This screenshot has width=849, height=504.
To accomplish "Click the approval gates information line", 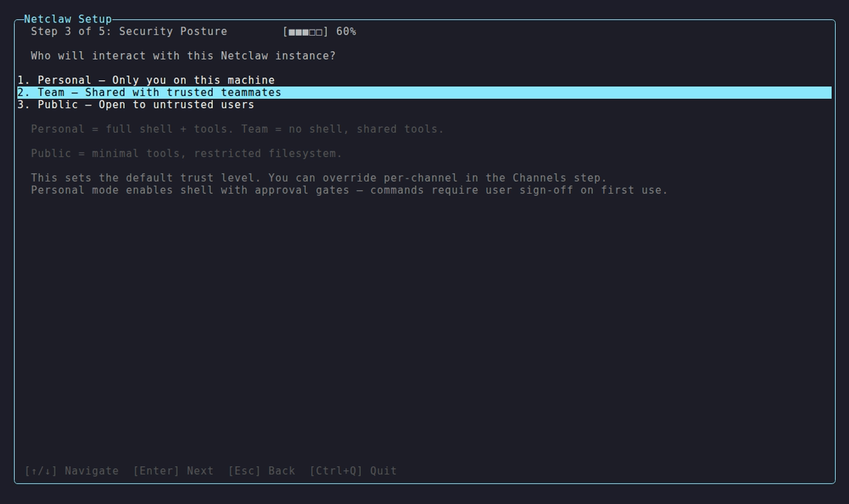I will point(350,190).
